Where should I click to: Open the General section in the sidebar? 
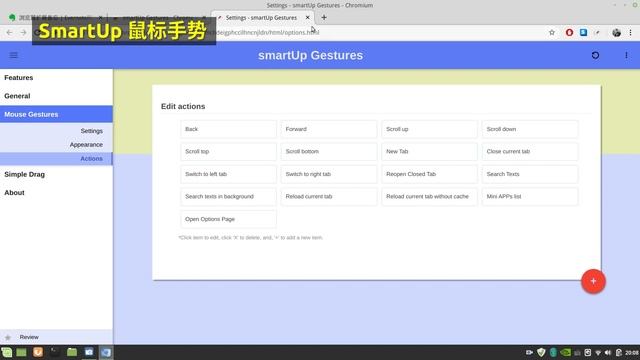point(56,96)
